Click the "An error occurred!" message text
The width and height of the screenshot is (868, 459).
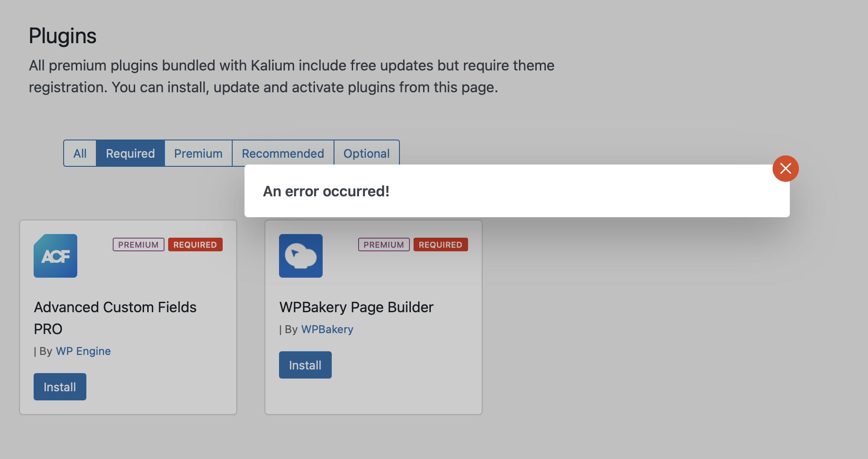[x=326, y=191]
